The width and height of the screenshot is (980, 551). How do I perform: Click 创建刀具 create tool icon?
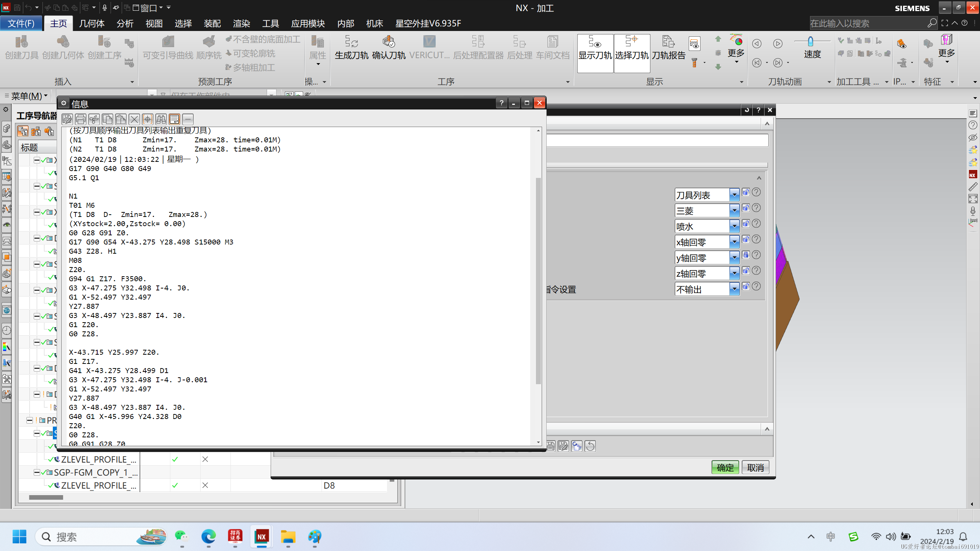tap(22, 48)
